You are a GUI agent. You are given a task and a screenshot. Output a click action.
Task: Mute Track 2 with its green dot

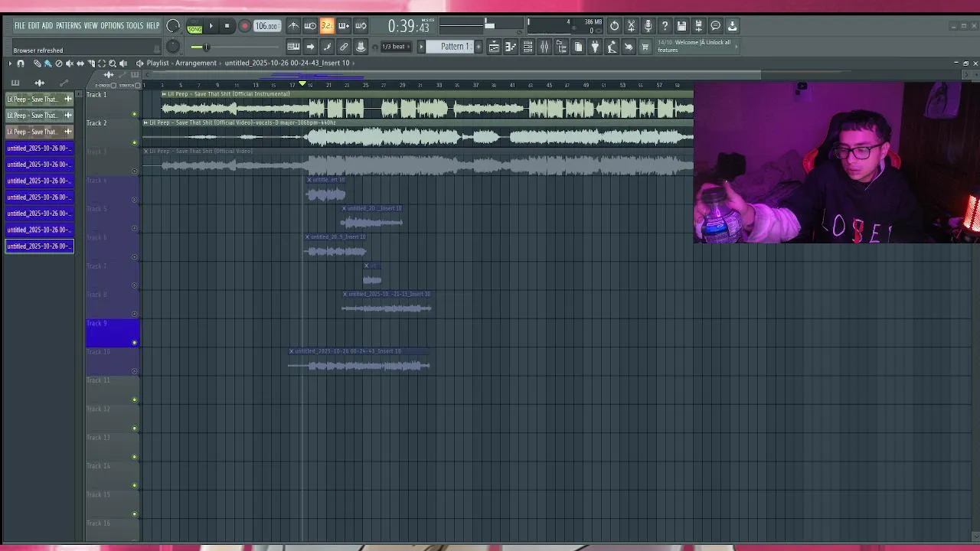135,142
